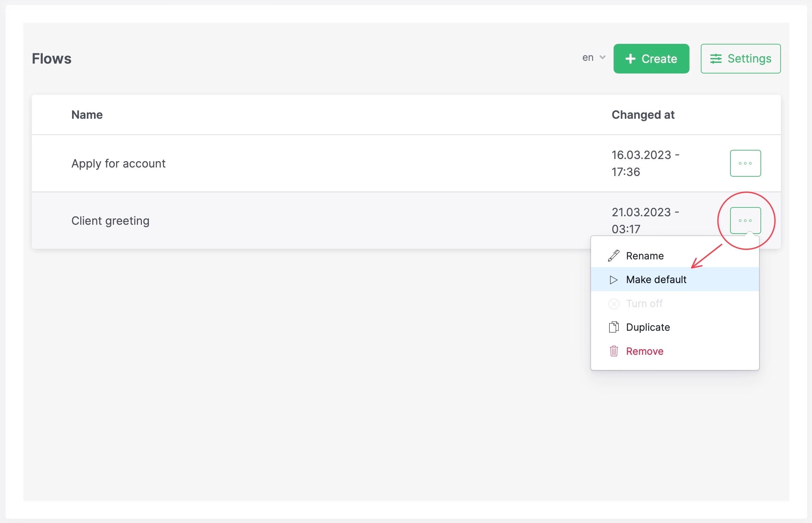Choose Make default from context menu

point(656,280)
